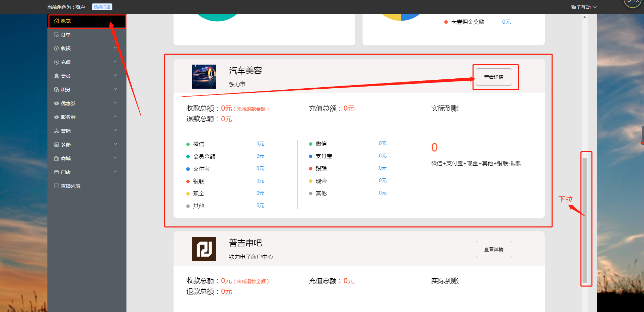
Task: Click the 会员余额 row label
Action: [x=204, y=157]
